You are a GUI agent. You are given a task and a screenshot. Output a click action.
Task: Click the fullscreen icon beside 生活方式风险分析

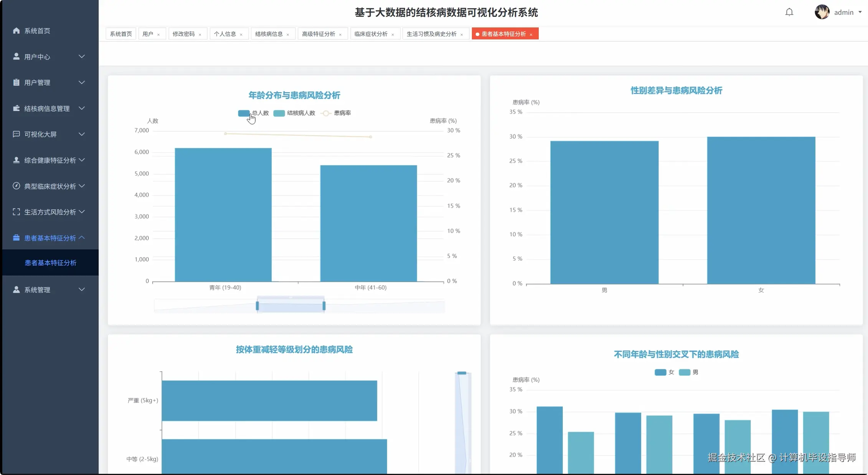[x=16, y=212]
